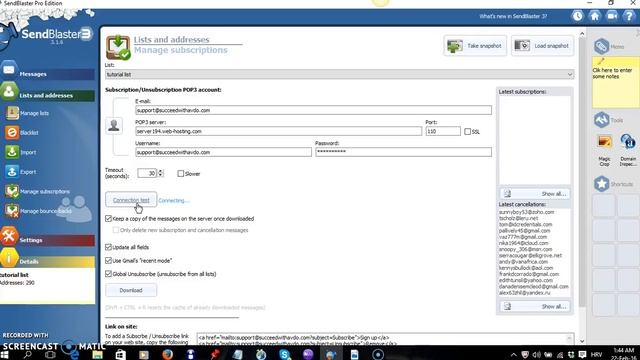Click the video camera icon in header
The width and height of the screenshot is (640, 360).
pyautogui.click(x=612, y=16)
